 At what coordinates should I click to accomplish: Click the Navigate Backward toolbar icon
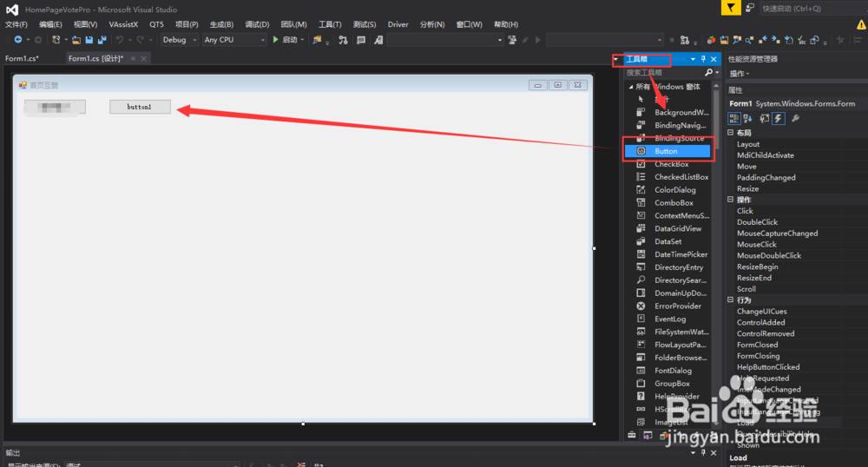(x=17, y=40)
